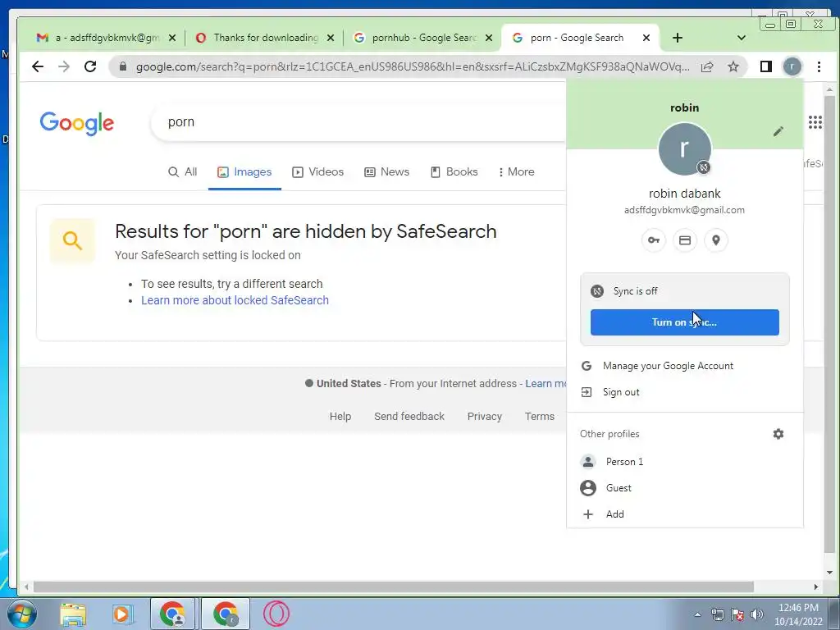The image size is (840, 630).
Task: Edit profile using the pencil icon
Action: [778, 131]
